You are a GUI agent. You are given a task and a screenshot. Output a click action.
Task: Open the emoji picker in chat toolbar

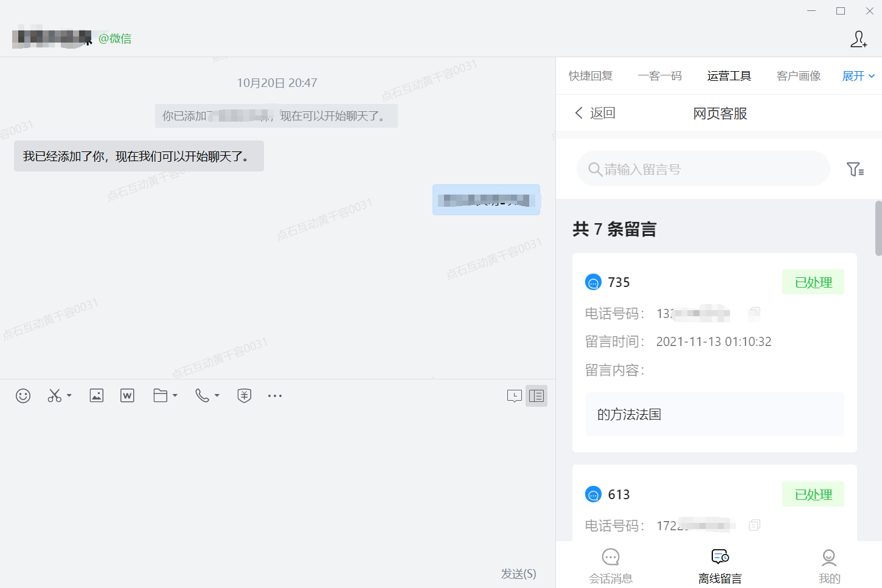click(23, 396)
